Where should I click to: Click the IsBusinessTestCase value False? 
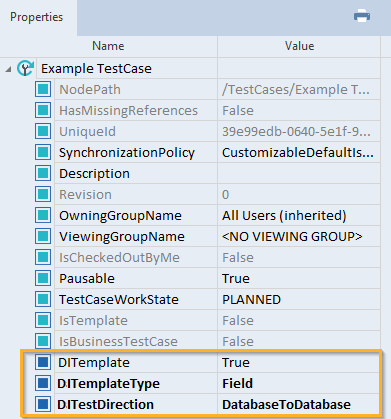pos(238,341)
